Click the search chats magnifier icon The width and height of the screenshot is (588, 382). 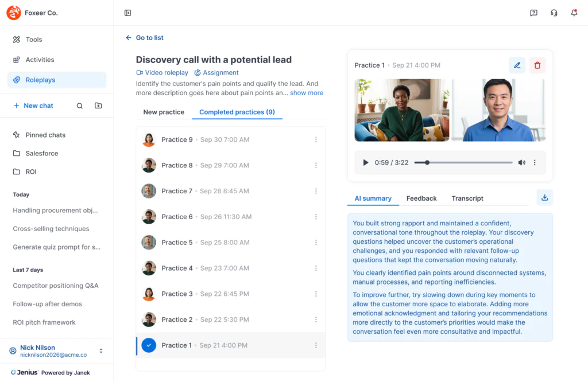[79, 106]
